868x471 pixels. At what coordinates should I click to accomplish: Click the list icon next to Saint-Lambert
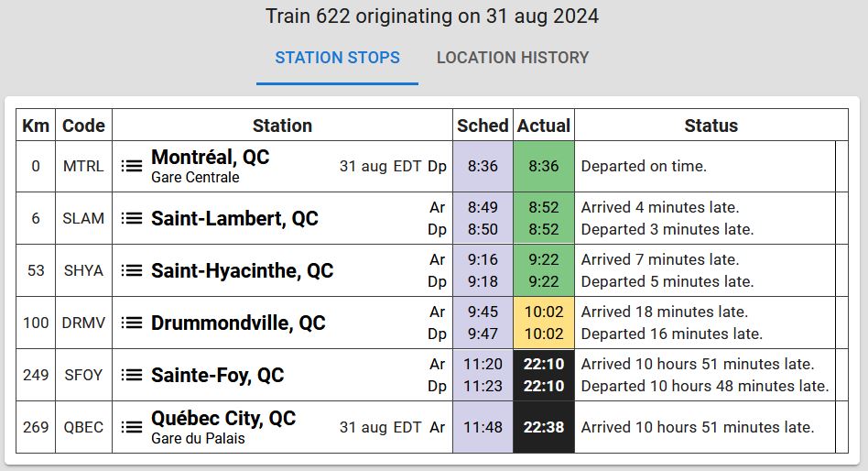pyautogui.click(x=133, y=218)
